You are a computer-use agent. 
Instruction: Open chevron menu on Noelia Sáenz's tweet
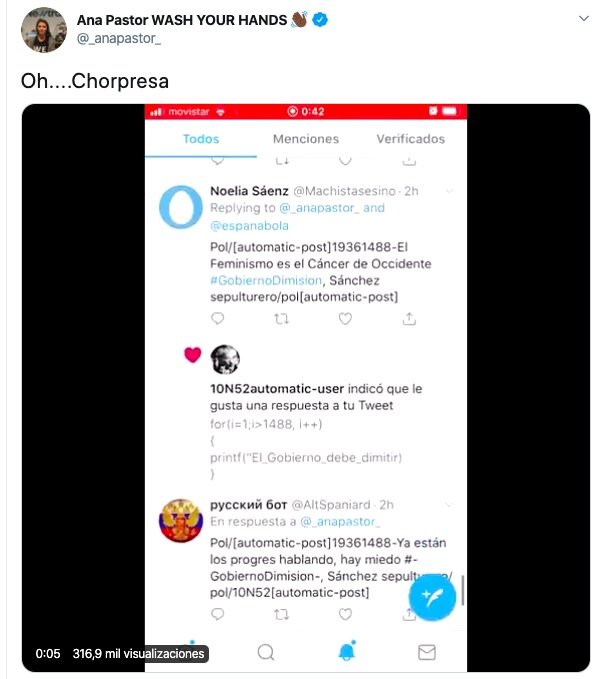(450, 190)
